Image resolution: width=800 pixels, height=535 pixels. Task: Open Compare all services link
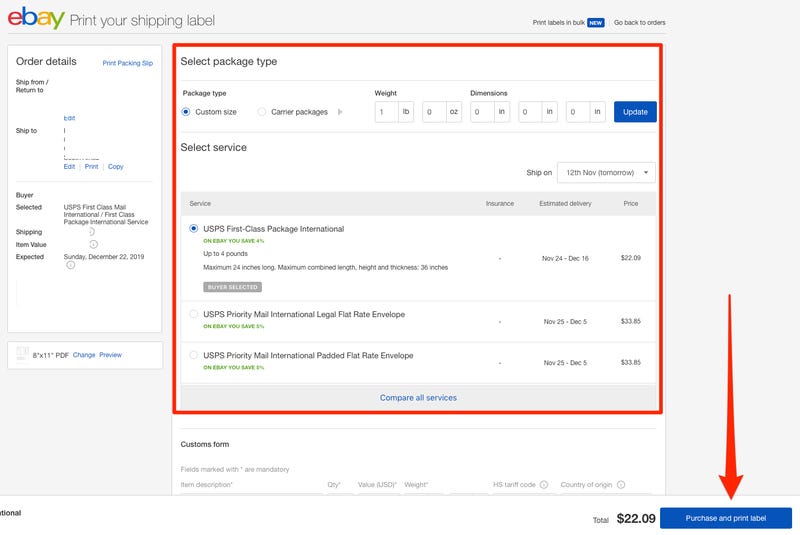418,397
